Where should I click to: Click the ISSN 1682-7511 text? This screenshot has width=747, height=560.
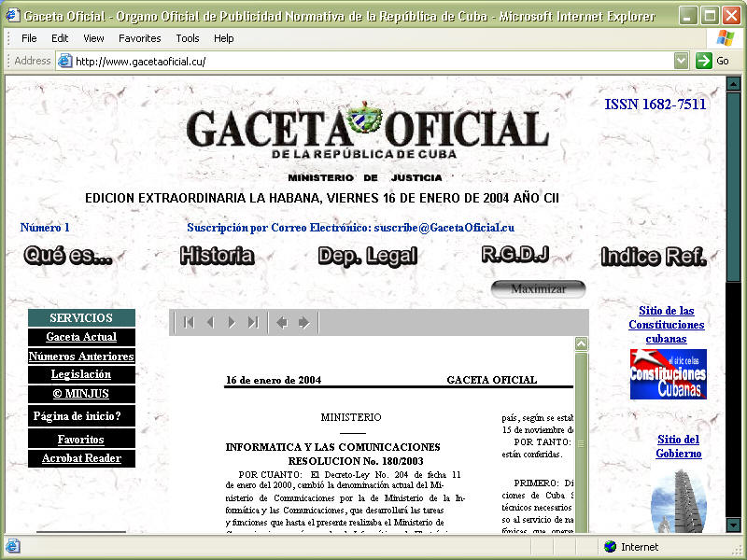coord(655,105)
